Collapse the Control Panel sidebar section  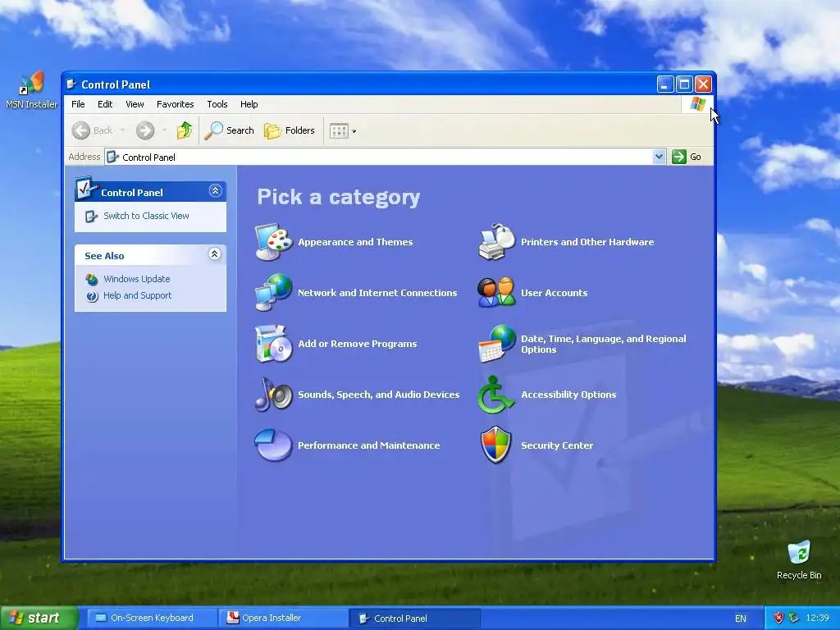pos(216,190)
